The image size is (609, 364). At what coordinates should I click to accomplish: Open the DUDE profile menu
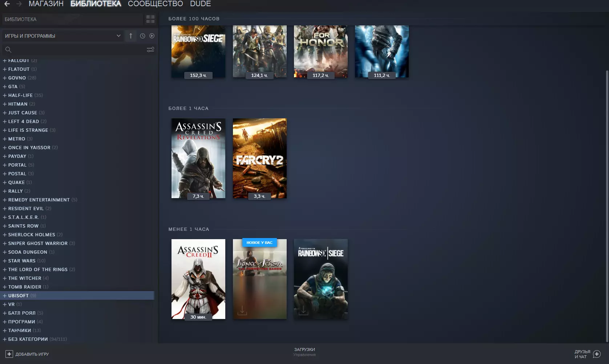[201, 4]
